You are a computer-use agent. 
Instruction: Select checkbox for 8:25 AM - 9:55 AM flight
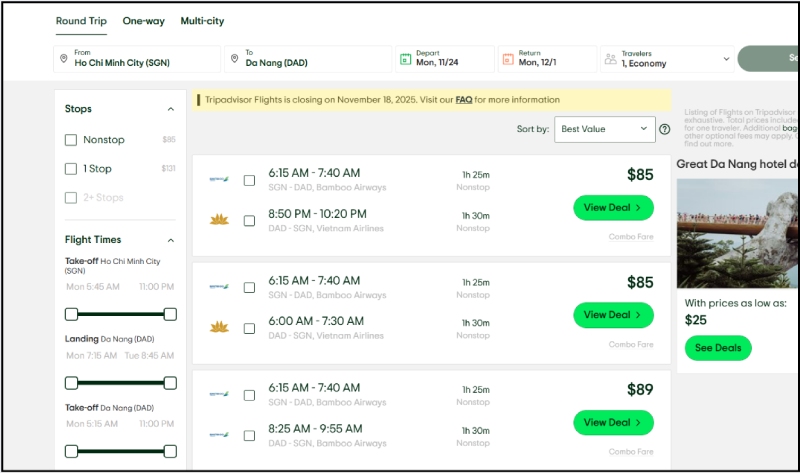click(249, 436)
